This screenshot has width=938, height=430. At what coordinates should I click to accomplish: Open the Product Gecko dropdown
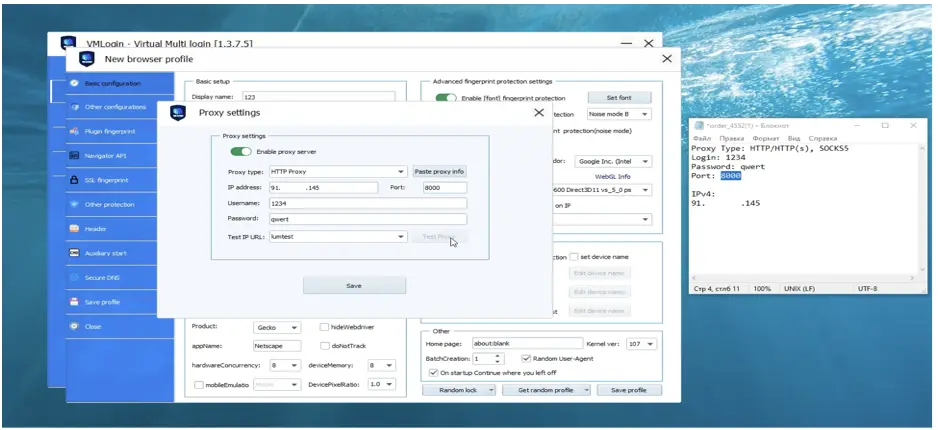tap(277, 328)
